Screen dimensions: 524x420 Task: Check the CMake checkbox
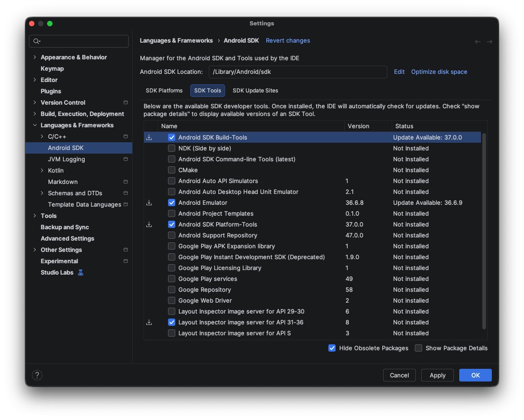[172, 170]
